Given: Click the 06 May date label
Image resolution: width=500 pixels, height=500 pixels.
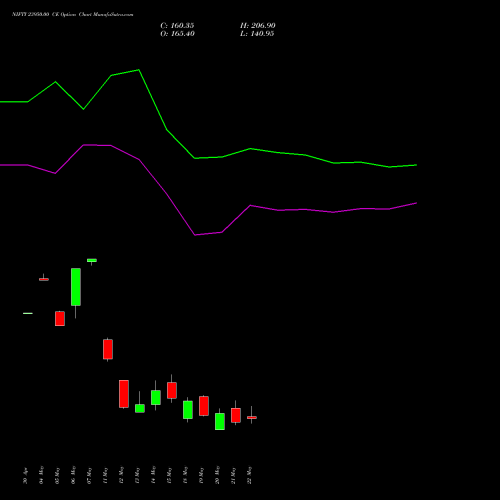Looking at the screenshot, I should click(74, 475).
